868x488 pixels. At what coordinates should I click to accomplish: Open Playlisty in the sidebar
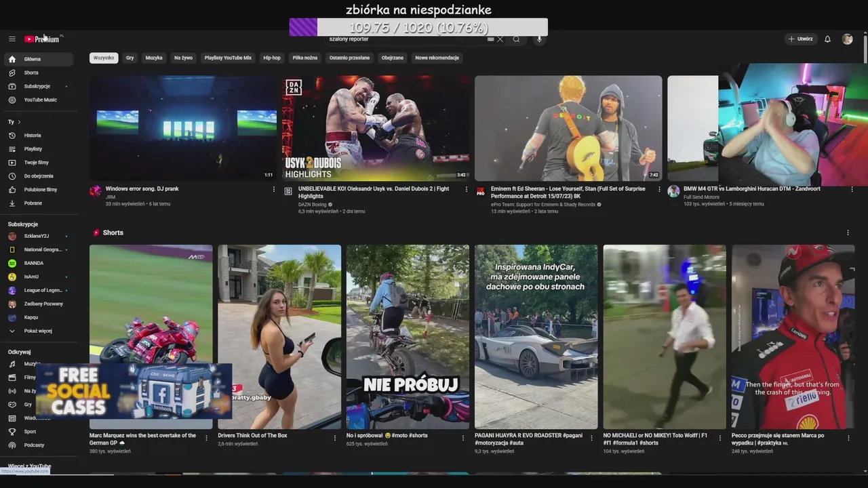coord(39,149)
